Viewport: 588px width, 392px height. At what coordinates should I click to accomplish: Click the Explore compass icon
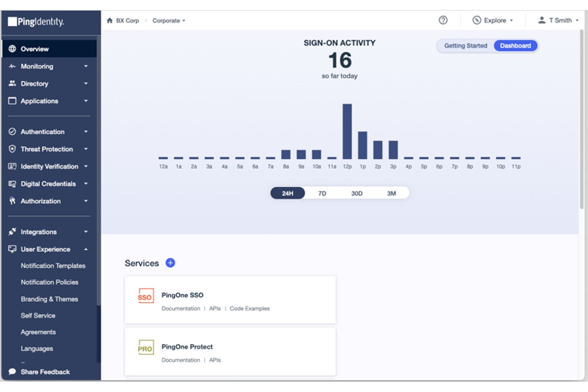coord(477,20)
